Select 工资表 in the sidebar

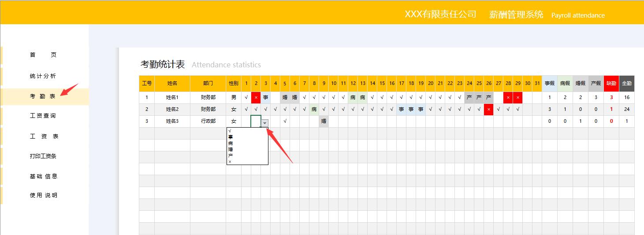[x=43, y=136]
